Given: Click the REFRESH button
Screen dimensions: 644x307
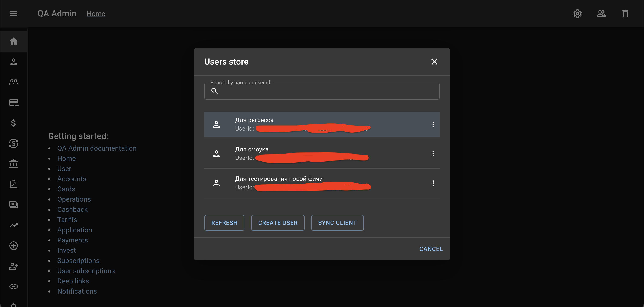Looking at the screenshot, I should (224, 223).
